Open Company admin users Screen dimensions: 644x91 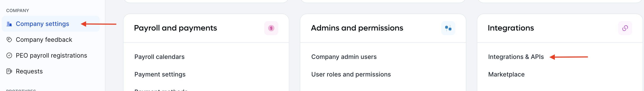point(344,57)
